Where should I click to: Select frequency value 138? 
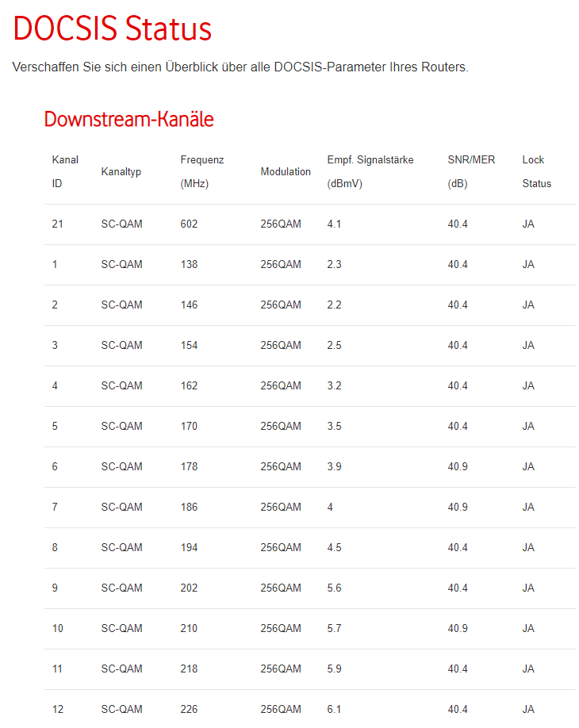[189, 264]
